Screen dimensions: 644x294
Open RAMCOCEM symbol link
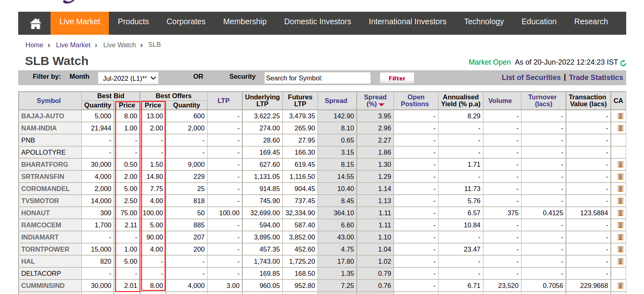[41, 225]
